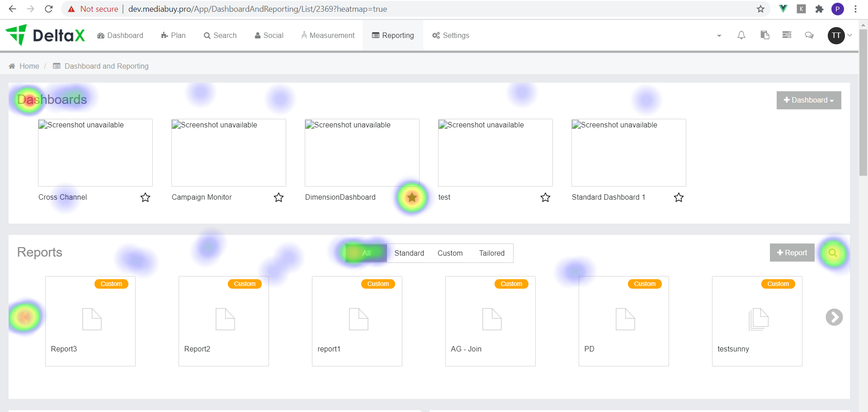Open the PD report card
Image resolution: width=868 pixels, height=412 pixels.
tap(624, 321)
